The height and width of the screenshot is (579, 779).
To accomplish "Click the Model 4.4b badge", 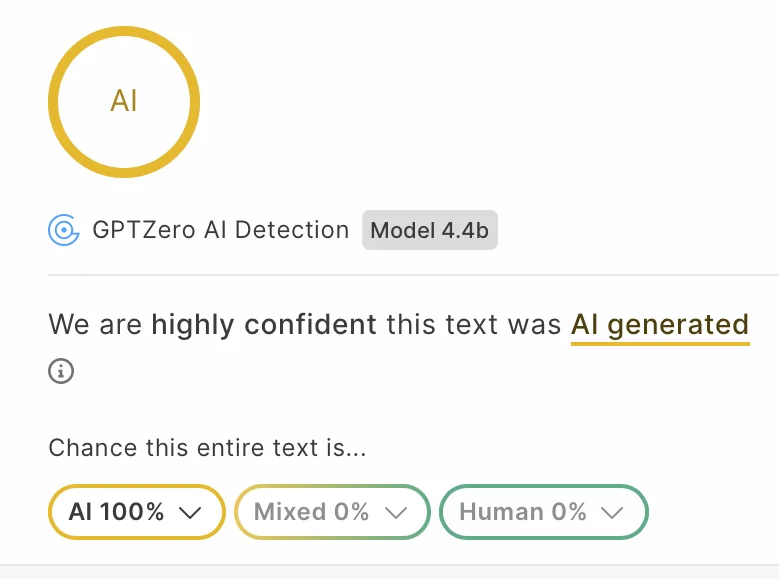I will 429,231.
